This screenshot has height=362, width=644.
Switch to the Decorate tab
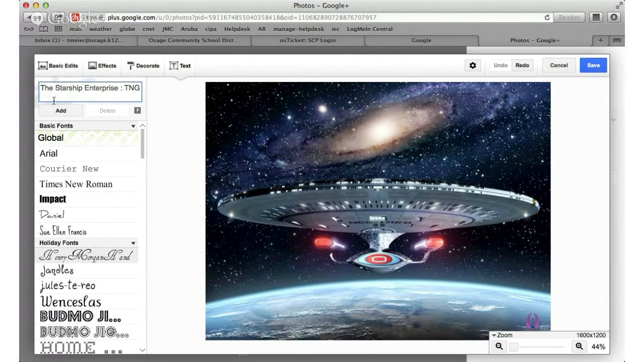143,65
